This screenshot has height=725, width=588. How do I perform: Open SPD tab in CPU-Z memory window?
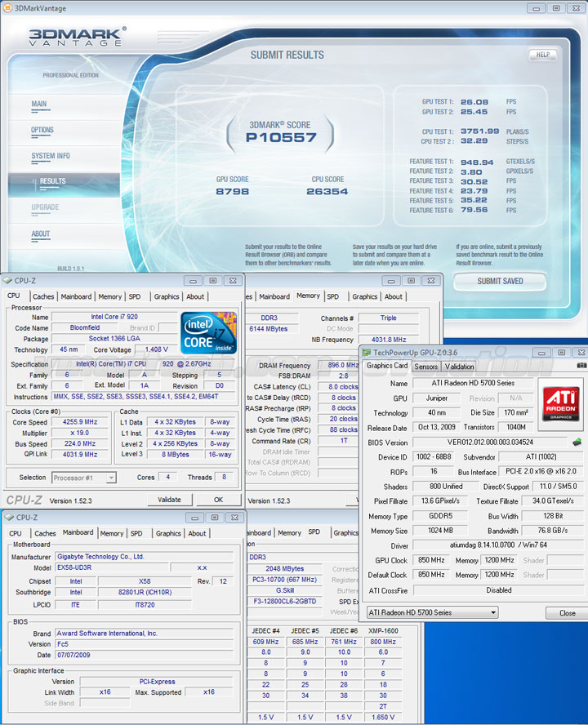tap(333, 297)
